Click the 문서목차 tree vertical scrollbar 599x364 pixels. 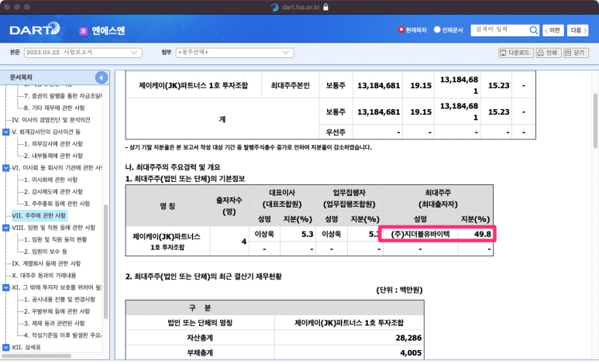(x=106, y=262)
